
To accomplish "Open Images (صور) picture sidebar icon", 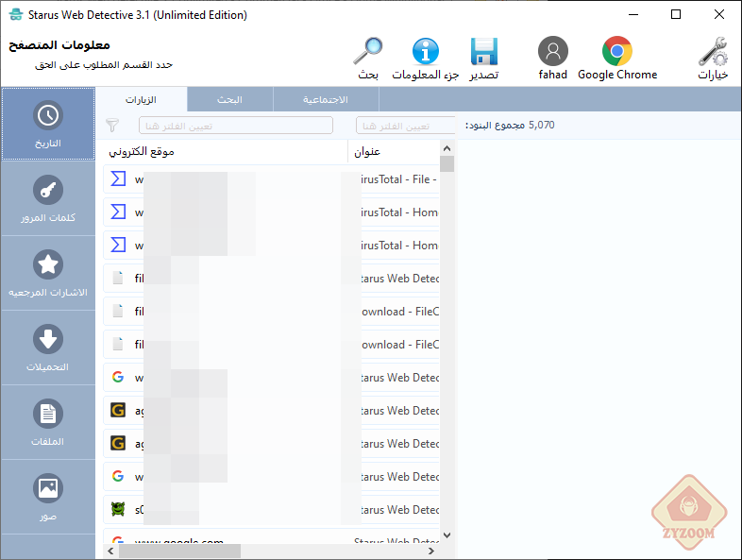I will (x=48, y=488).
